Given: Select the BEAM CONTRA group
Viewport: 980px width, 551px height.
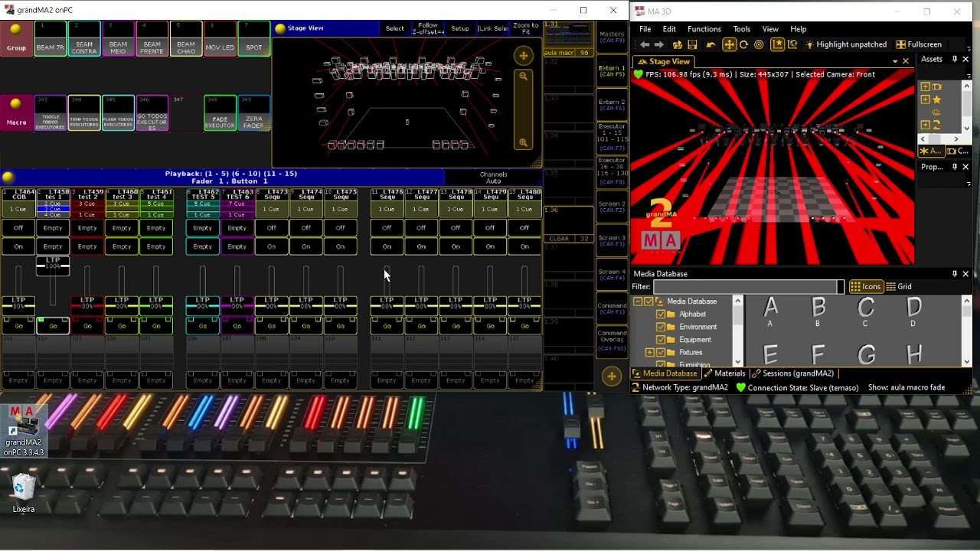Looking at the screenshot, I should coord(84,39).
